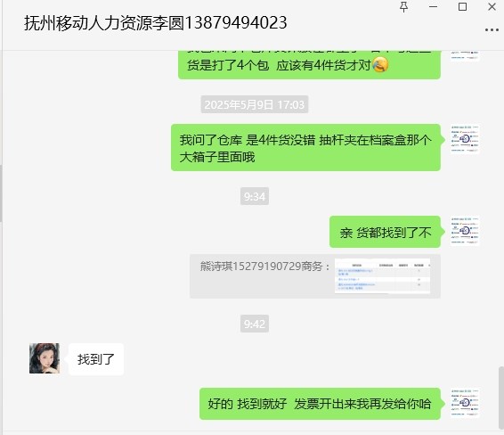Screen dimensions: 504x435
Task: Click the chat scrollbar thumb
Action: (501, 398)
